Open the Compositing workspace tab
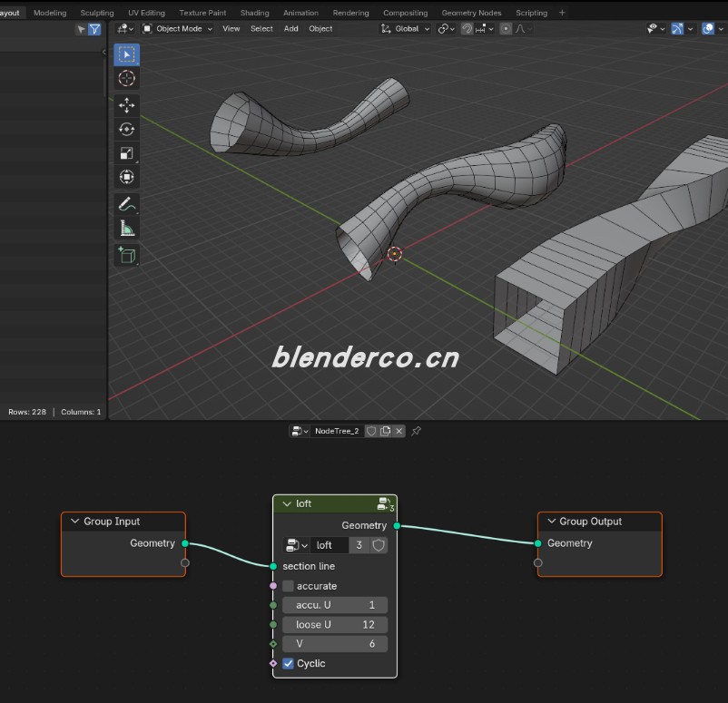728x703 pixels. (405, 13)
